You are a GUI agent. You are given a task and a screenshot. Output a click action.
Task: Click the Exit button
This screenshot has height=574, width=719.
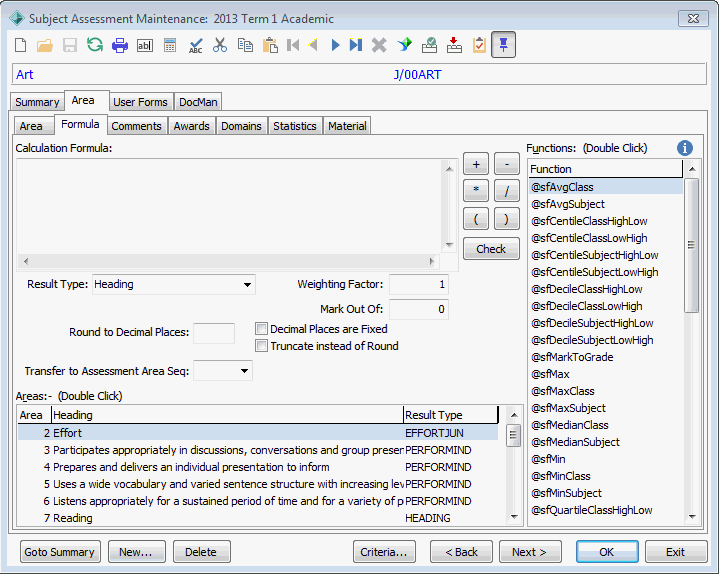675,552
